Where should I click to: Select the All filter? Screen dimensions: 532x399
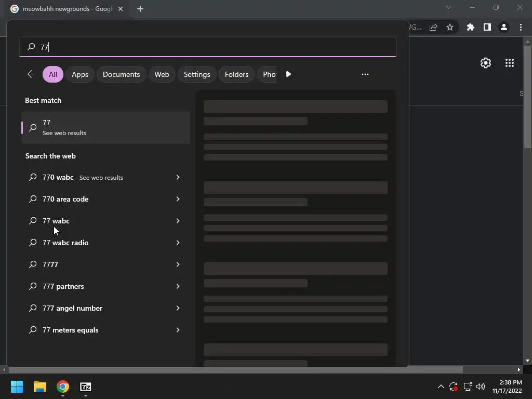coord(53,74)
